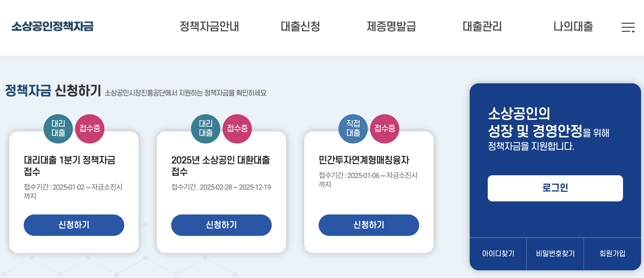This screenshot has width=644, height=278.
Task: Click 신청하기 on the 대리대출 1분기 card
Action: coord(74,225)
